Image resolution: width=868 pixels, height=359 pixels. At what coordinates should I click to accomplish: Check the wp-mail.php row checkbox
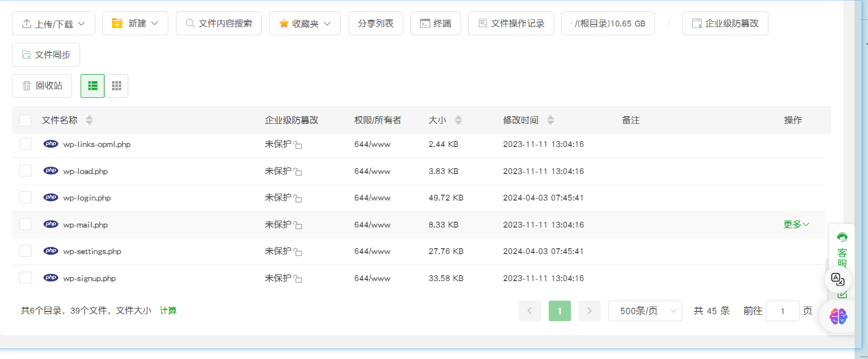click(x=25, y=224)
